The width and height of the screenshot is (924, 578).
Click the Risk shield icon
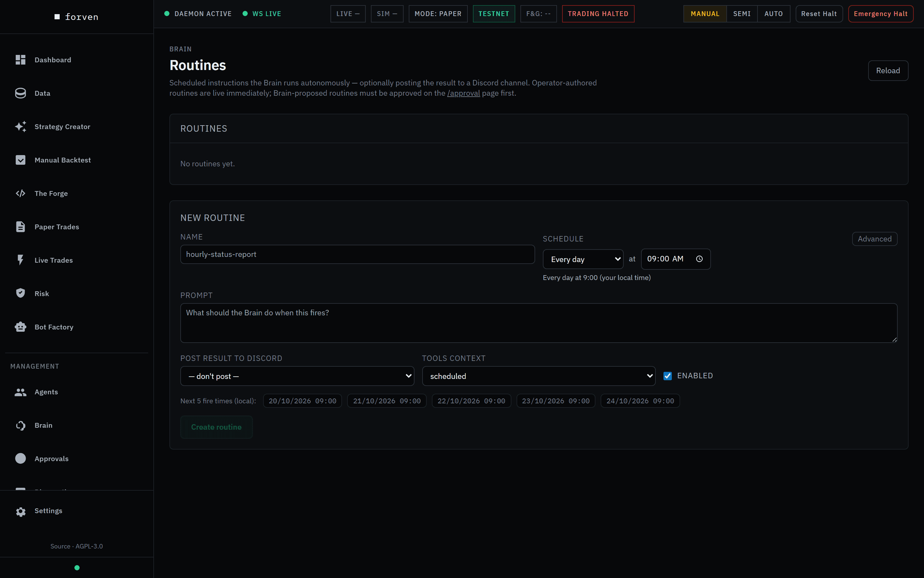pyautogui.click(x=21, y=293)
